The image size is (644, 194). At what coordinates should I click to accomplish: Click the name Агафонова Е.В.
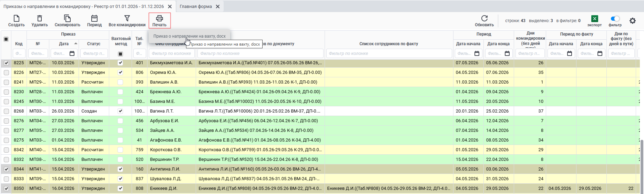point(166,140)
